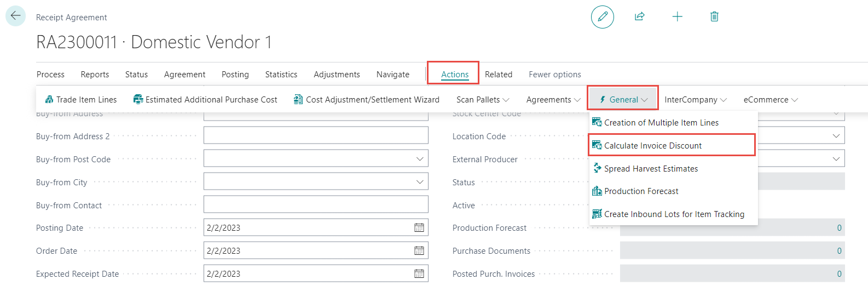This screenshot has height=302, width=868.
Task: Open calendar picker for Expected Receipt Date
Action: [x=419, y=273]
